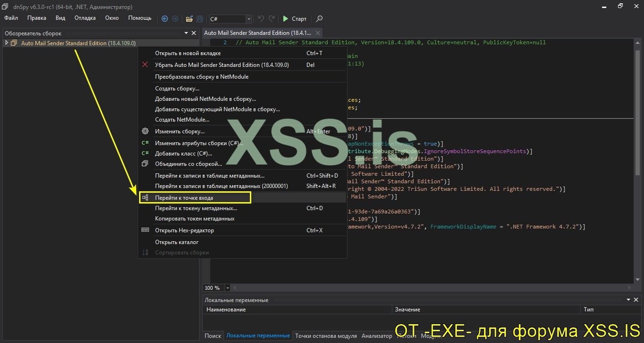This screenshot has height=343, width=644.
Task: Open the Обозреватель сборок panel options arrow
Action: click(186, 33)
